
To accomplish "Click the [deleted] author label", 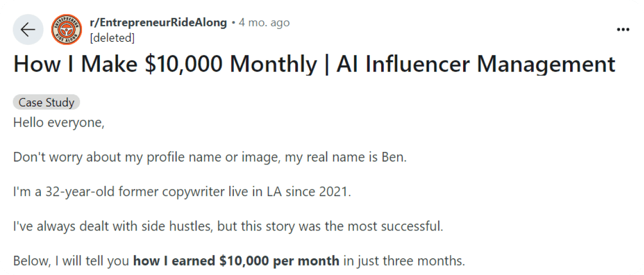I will pyautogui.click(x=112, y=37).
